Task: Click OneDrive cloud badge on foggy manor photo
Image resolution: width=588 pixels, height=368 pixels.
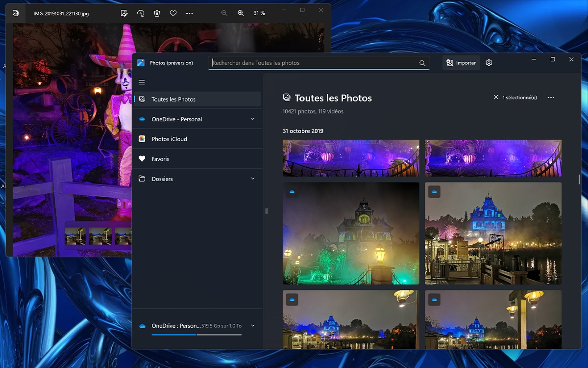Action: click(292, 192)
